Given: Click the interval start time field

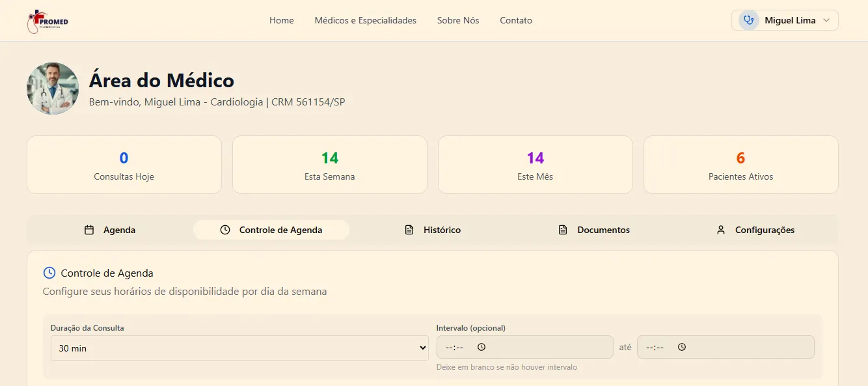Looking at the screenshot, I should [524, 347].
